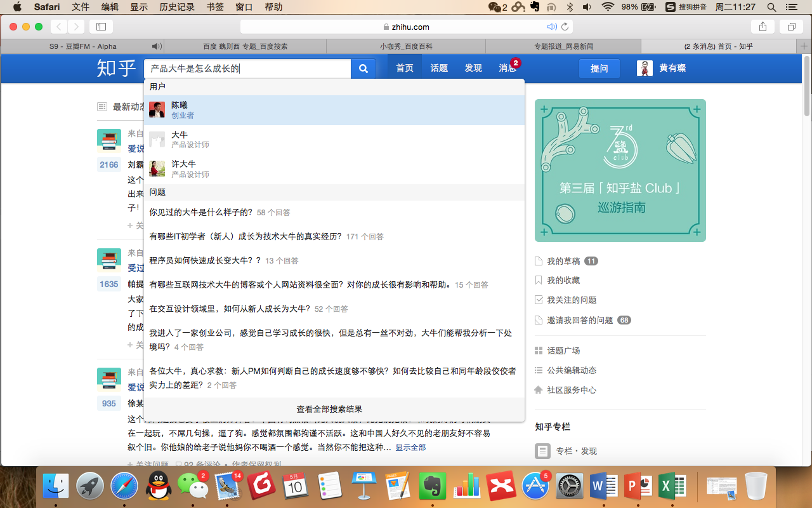Click 显示全部 to expand answer
812x508 pixels.
pyautogui.click(x=410, y=448)
